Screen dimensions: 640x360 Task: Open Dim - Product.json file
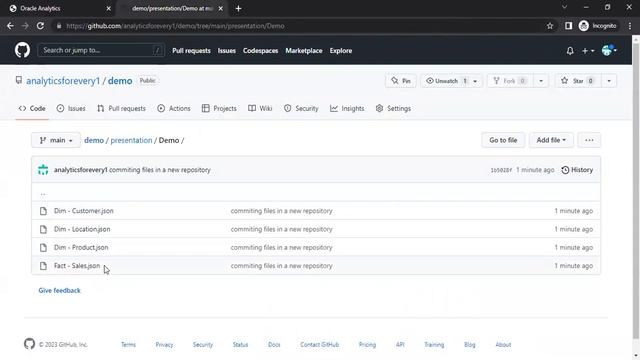point(81,248)
